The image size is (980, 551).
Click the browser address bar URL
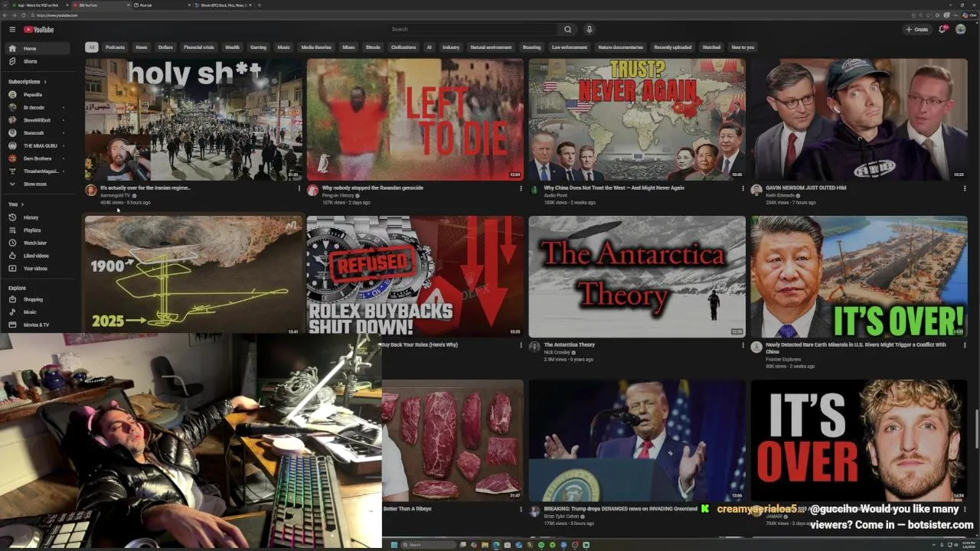tap(57, 15)
